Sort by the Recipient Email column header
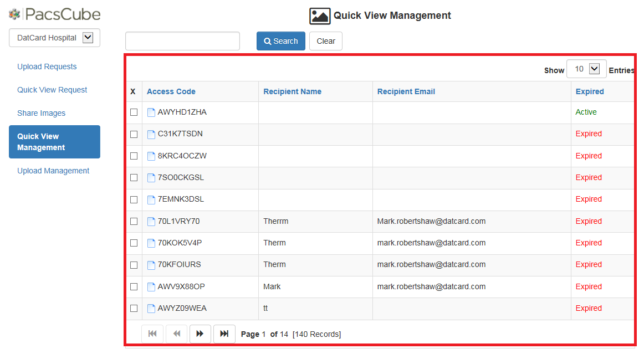Image resolution: width=639 pixels, height=364 pixels. pyautogui.click(x=406, y=92)
